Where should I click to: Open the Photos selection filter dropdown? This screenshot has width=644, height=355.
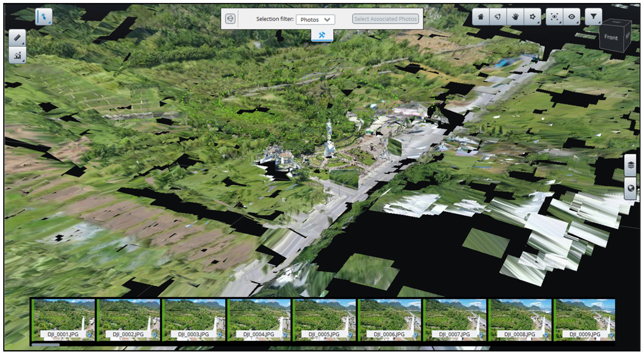[315, 20]
